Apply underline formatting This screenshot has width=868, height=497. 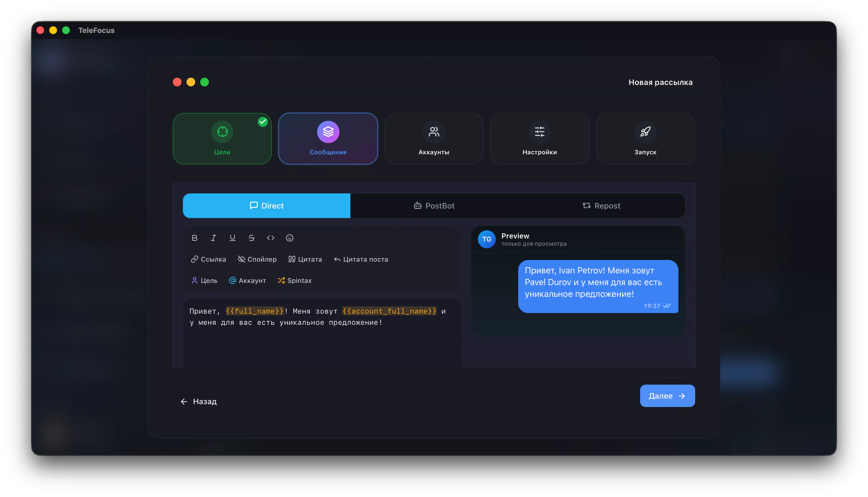pos(233,238)
